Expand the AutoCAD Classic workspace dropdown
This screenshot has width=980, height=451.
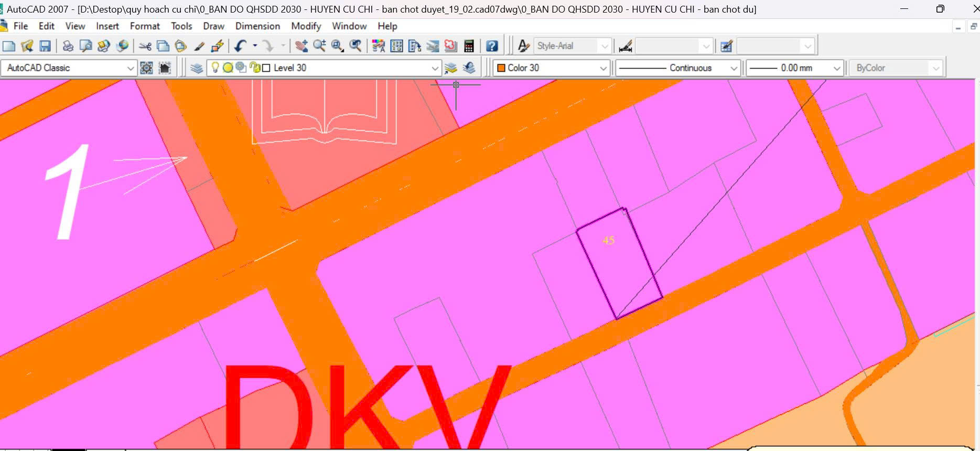[x=131, y=68]
